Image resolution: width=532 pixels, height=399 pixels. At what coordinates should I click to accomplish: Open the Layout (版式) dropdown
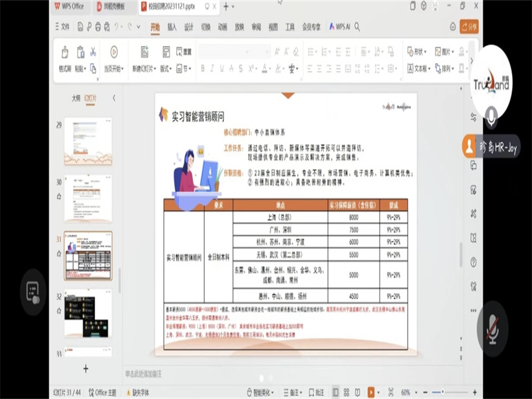(165, 68)
